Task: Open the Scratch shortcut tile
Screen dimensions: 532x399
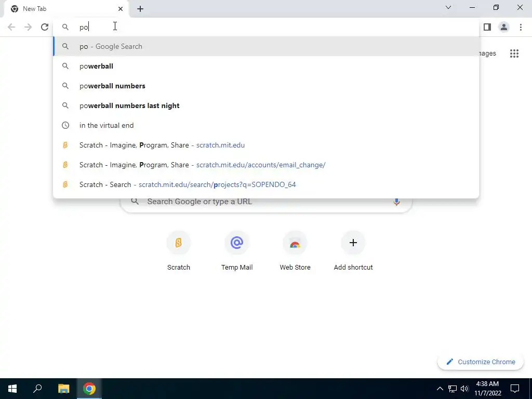Action: point(179,251)
